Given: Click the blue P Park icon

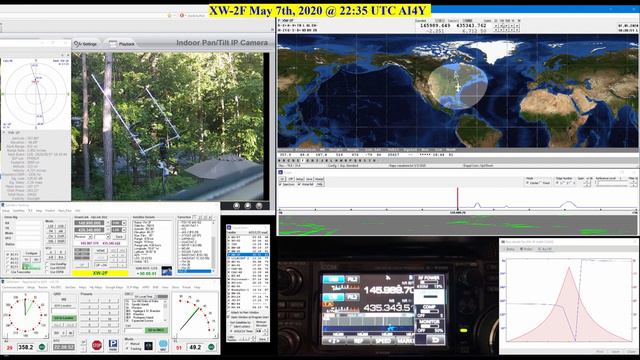Looking at the screenshot, I should (x=113, y=345).
